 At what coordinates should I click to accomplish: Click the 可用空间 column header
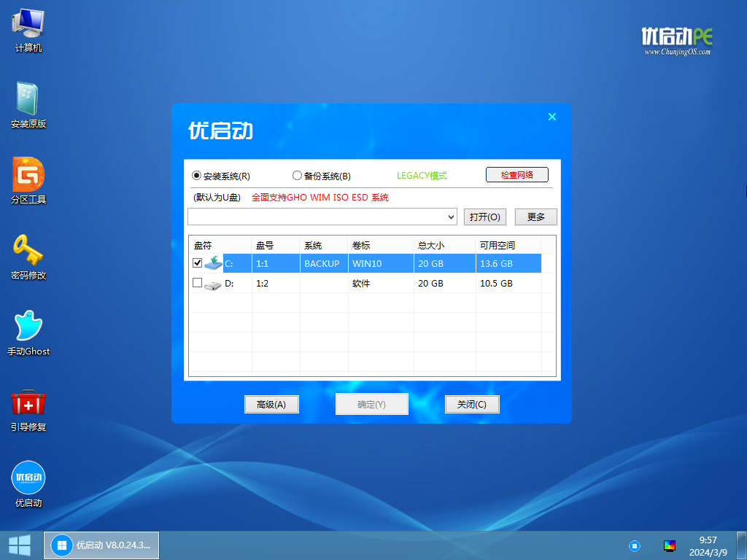508,245
